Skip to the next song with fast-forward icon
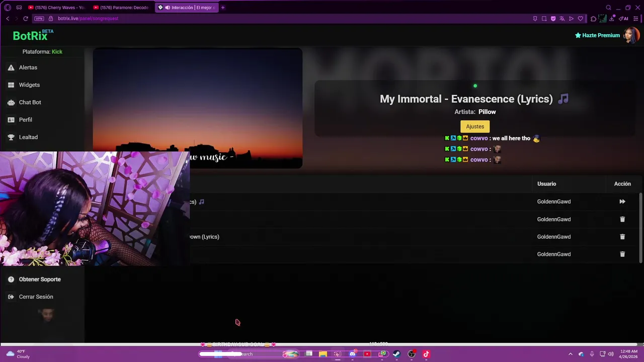The width and height of the screenshot is (644, 362). coord(622,202)
